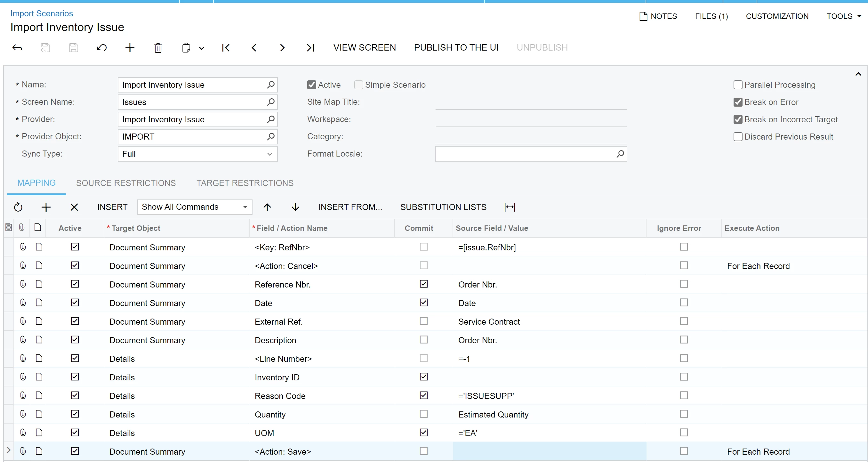Expand the Show All Commands dropdown
Image resolution: width=868 pixels, height=462 pixels.
(x=195, y=207)
